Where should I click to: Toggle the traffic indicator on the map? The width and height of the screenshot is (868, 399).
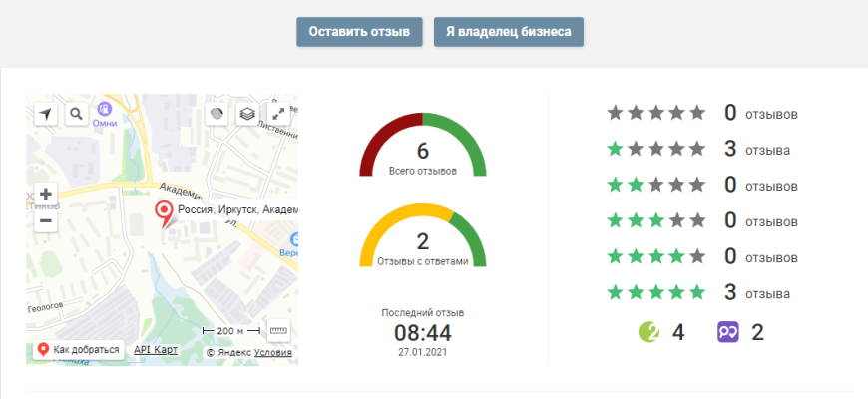click(x=216, y=114)
